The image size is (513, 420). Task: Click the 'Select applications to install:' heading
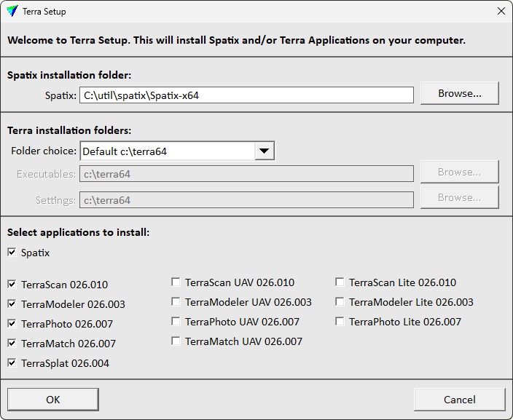(78, 232)
